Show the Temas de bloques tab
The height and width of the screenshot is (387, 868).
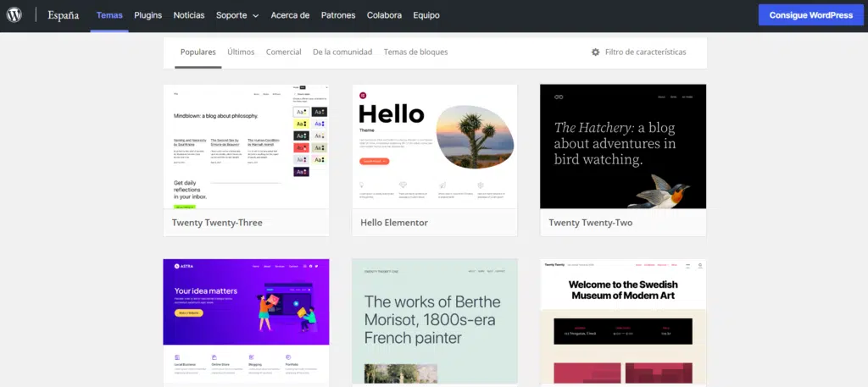click(x=415, y=52)
